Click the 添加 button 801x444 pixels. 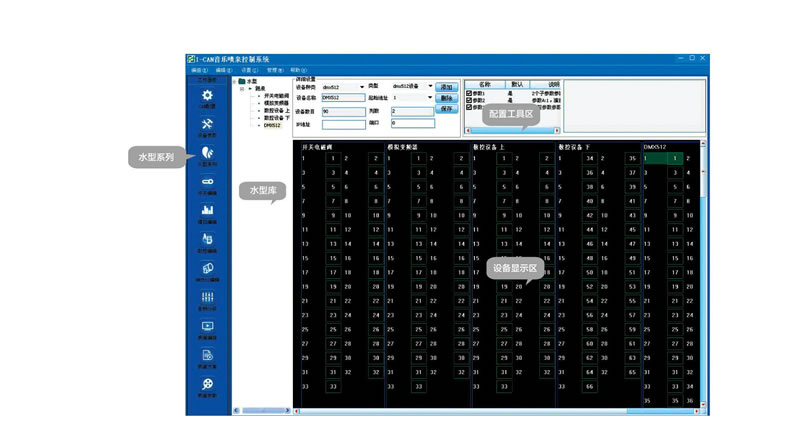pos(446,87)
